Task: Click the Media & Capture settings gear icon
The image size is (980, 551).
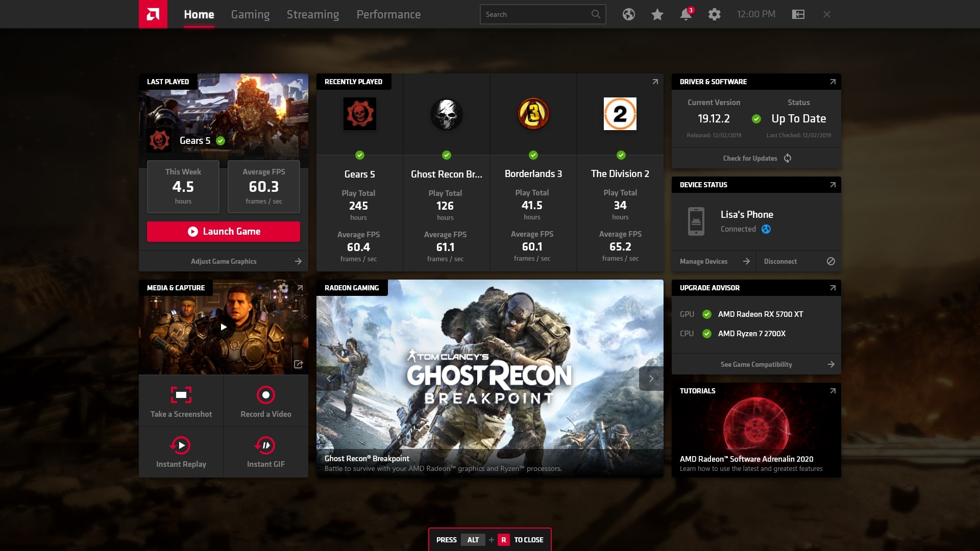Action: point(284,287)
